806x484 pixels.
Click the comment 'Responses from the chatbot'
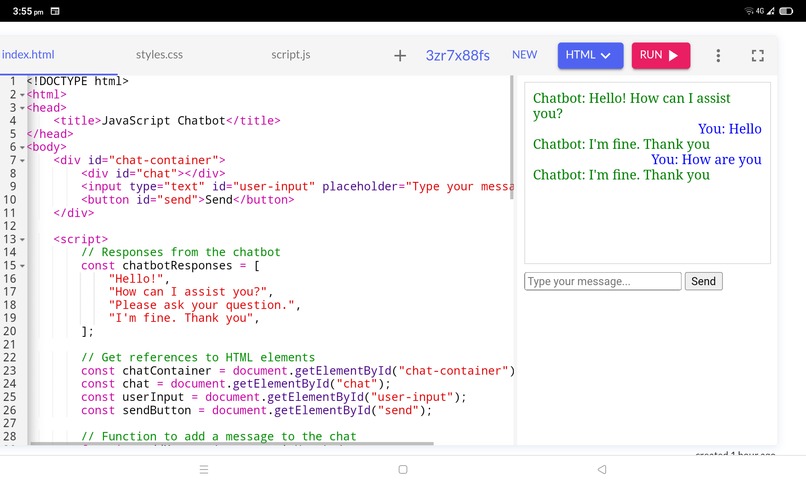[181, 252]
